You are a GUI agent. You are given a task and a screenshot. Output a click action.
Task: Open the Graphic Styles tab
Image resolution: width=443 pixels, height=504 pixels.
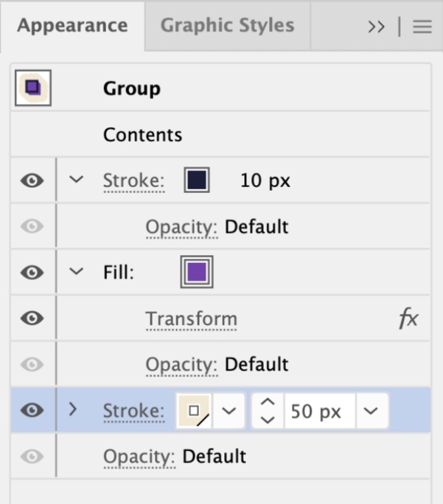[227, 26]
